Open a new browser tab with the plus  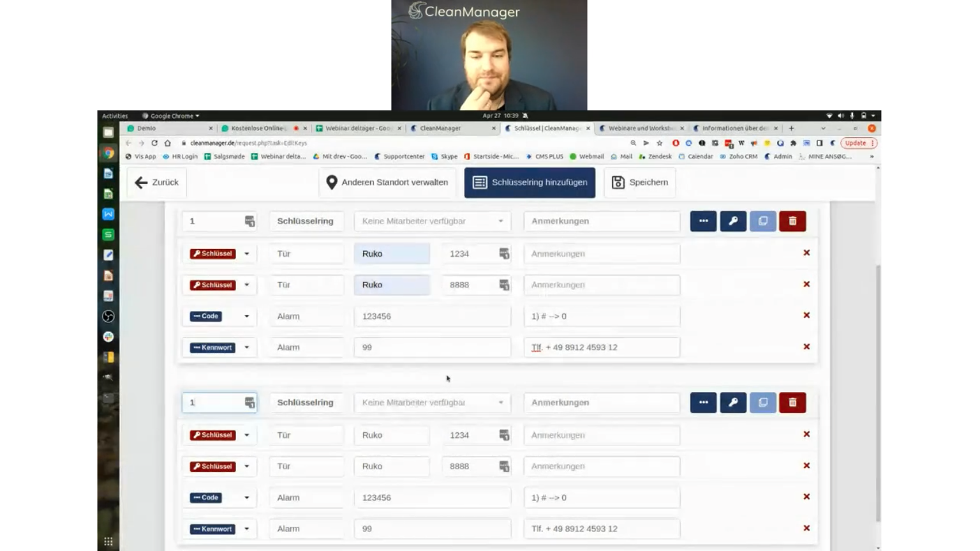click(x=792, y=128)
